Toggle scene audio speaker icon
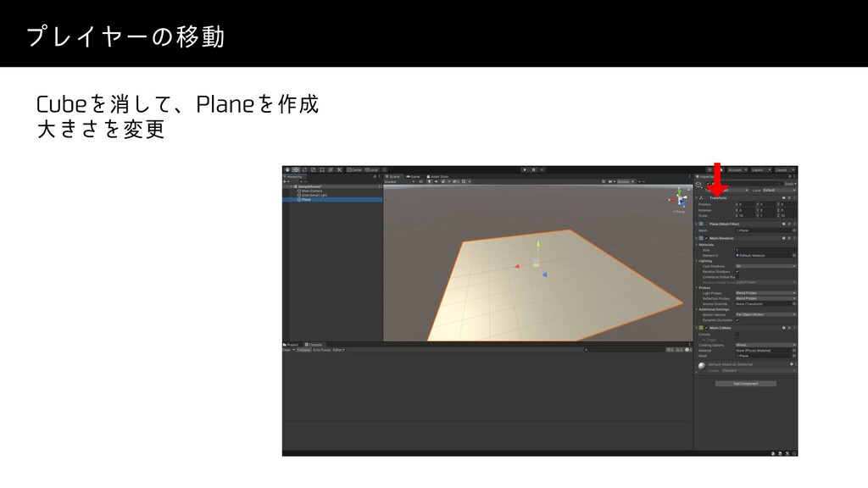 click(x=437, y=181)
